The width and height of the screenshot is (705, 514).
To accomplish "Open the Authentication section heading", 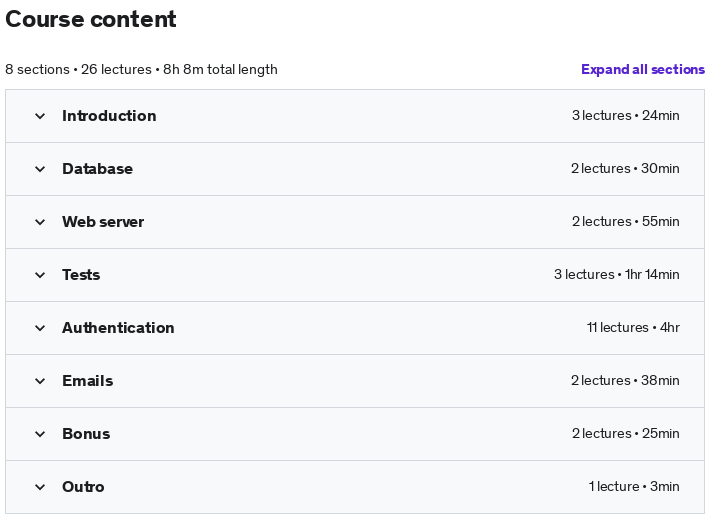I will [118, 328].
